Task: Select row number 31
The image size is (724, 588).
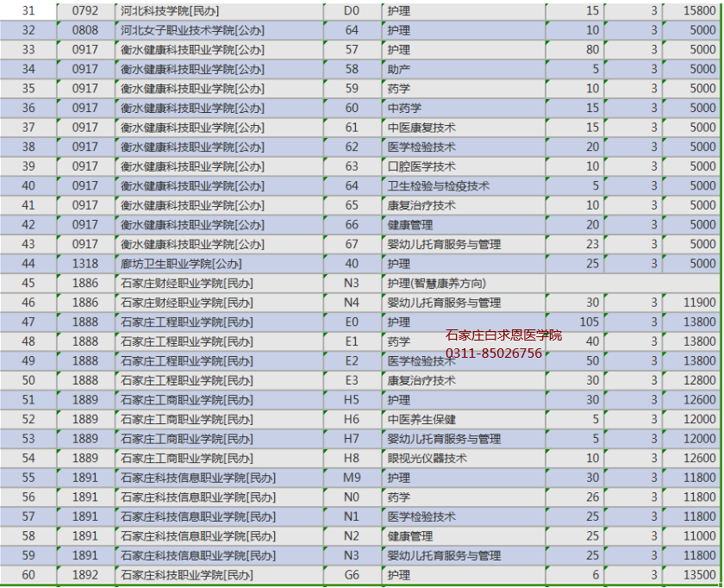Action: click(x=28, y=10)
